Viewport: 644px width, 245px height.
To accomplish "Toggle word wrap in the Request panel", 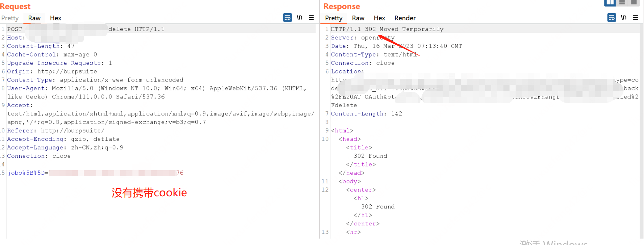I will [287, 18].
